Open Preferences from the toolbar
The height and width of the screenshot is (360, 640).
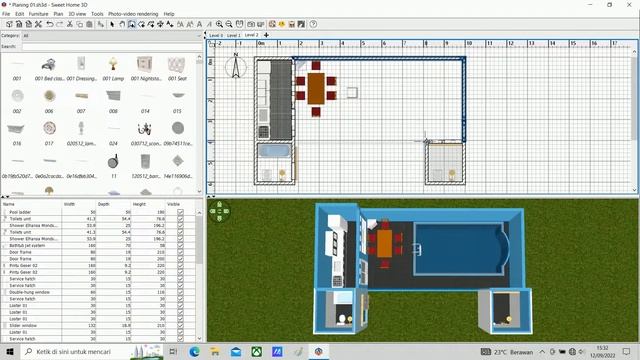[x=38, y=24]
